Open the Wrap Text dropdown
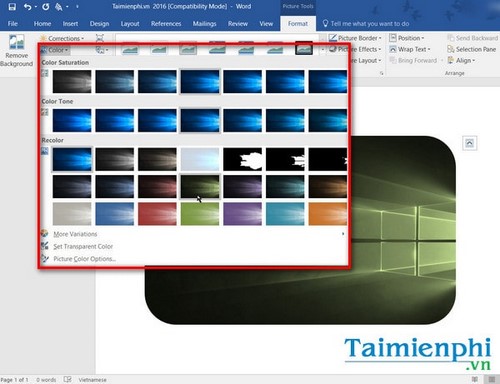Viewport: 500px width, 384px height. pyautogui.click(x=410, y=49)
